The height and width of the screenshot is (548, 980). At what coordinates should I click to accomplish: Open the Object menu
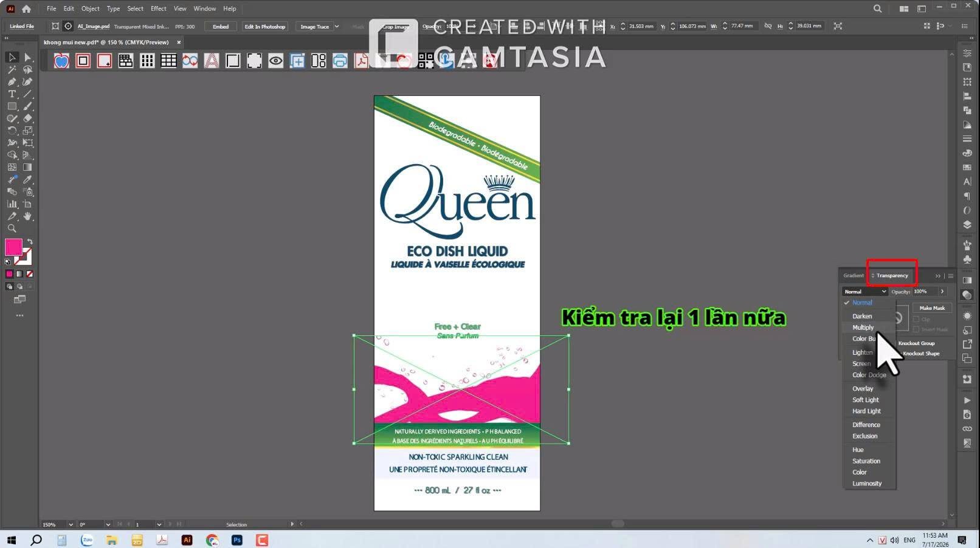click(90, 9)
